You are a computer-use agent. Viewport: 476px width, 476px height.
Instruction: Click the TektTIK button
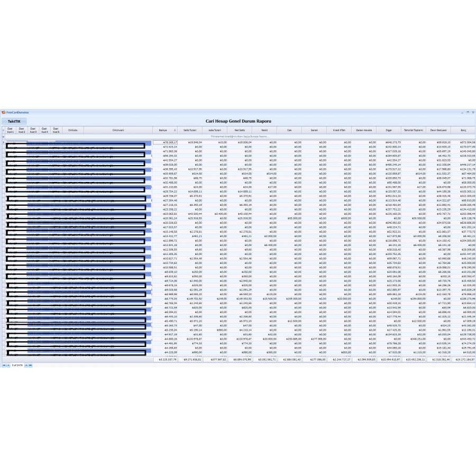click(14, 122)
